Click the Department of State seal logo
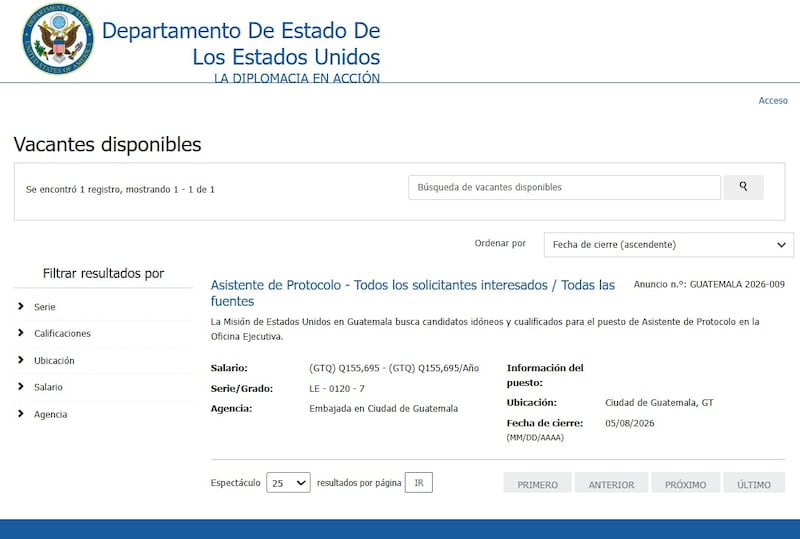This screenshot has height=539, width=800. [x=57, y=40]
